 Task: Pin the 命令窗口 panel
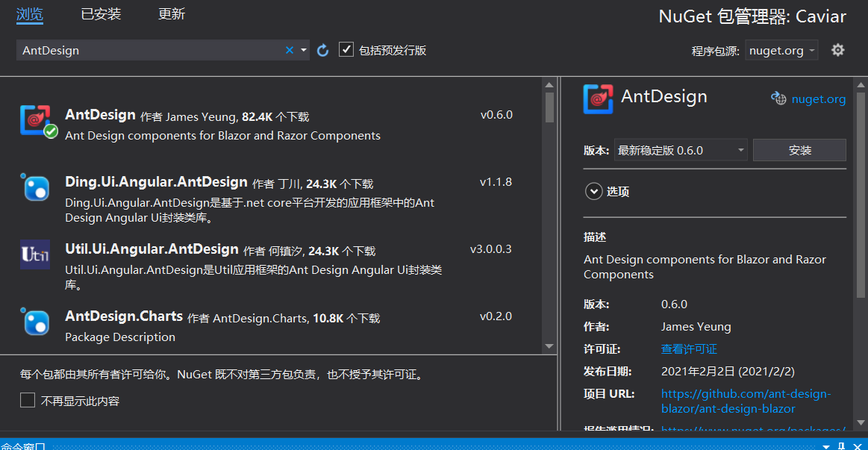(x=841, y=446)
